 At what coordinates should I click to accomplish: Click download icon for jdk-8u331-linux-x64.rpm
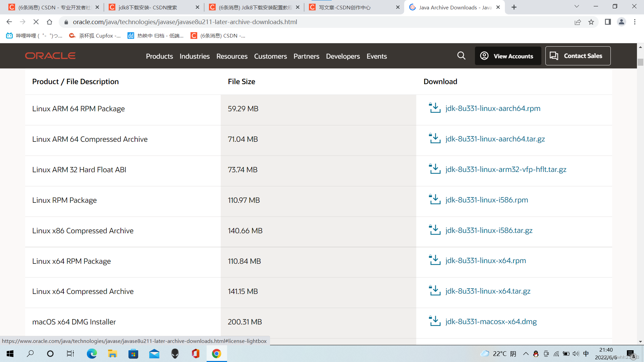435,260
